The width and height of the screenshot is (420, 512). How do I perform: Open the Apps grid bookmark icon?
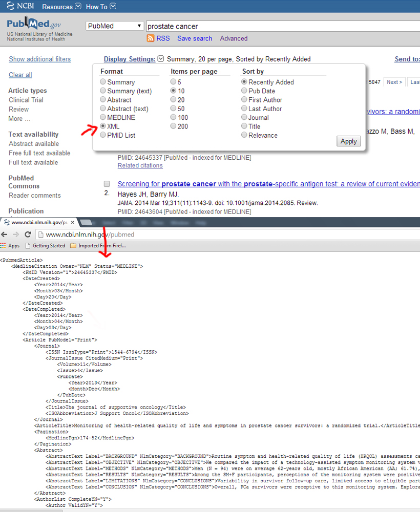pos(3,246)
